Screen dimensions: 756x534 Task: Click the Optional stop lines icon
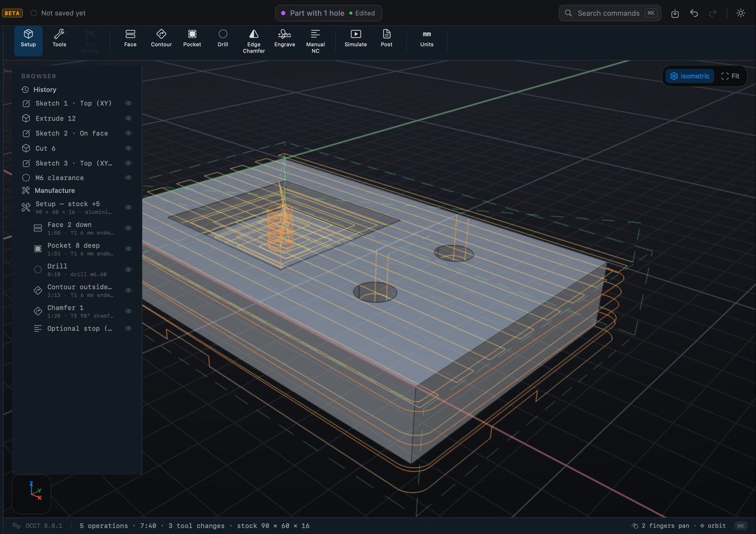click(x=38, y=328)
